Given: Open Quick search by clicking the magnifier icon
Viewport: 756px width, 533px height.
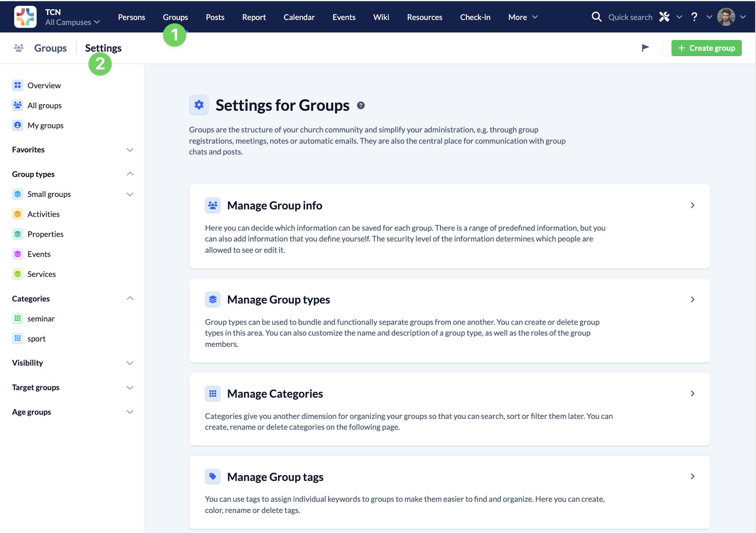Looking at the screenshot, I should point(597,17).
